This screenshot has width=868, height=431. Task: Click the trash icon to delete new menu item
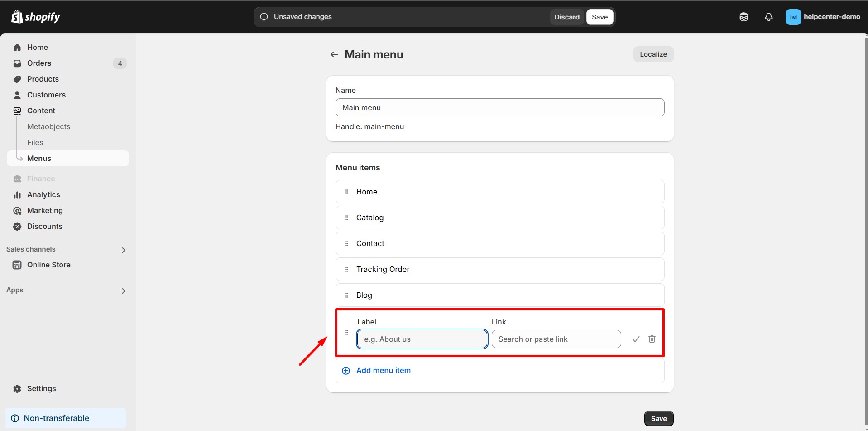click(x=652, y=339)
